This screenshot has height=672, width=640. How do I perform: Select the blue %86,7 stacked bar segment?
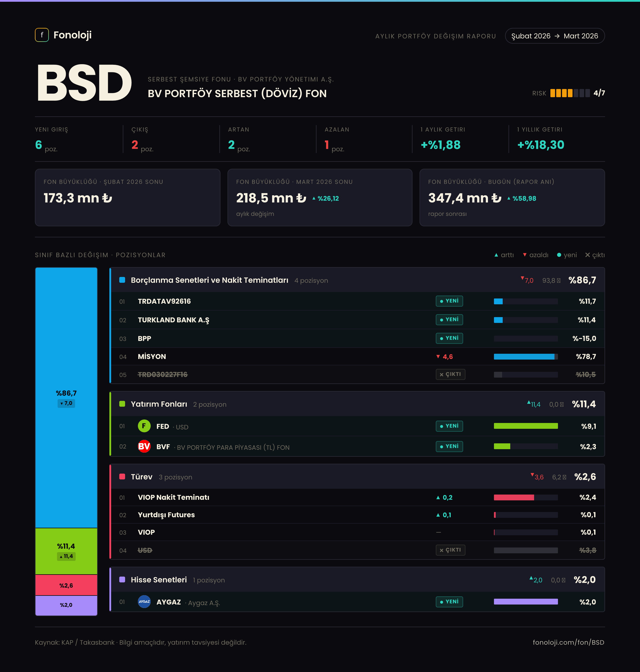click(66, 398)
